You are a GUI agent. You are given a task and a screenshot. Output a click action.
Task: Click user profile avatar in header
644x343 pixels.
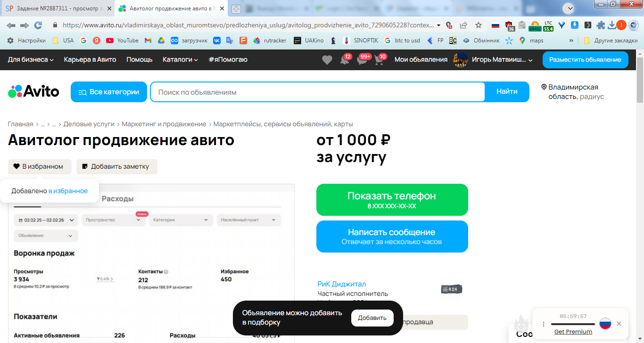(460, 60)
